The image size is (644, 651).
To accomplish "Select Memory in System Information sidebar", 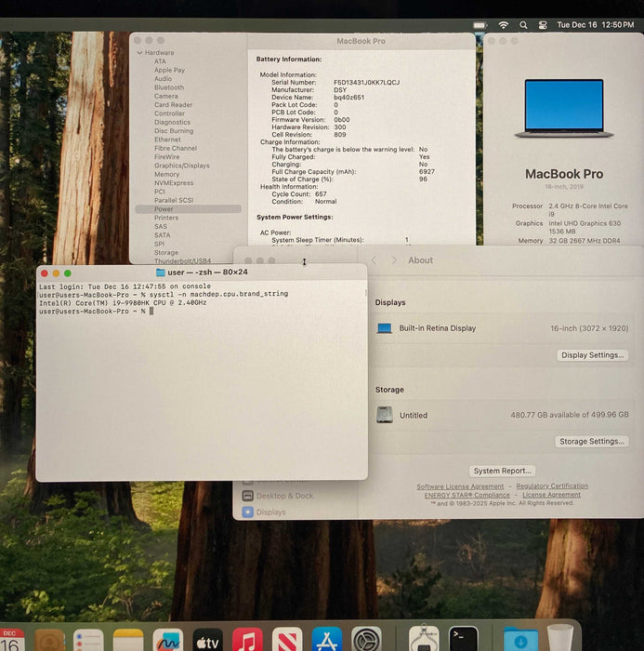I will (167, 175).
